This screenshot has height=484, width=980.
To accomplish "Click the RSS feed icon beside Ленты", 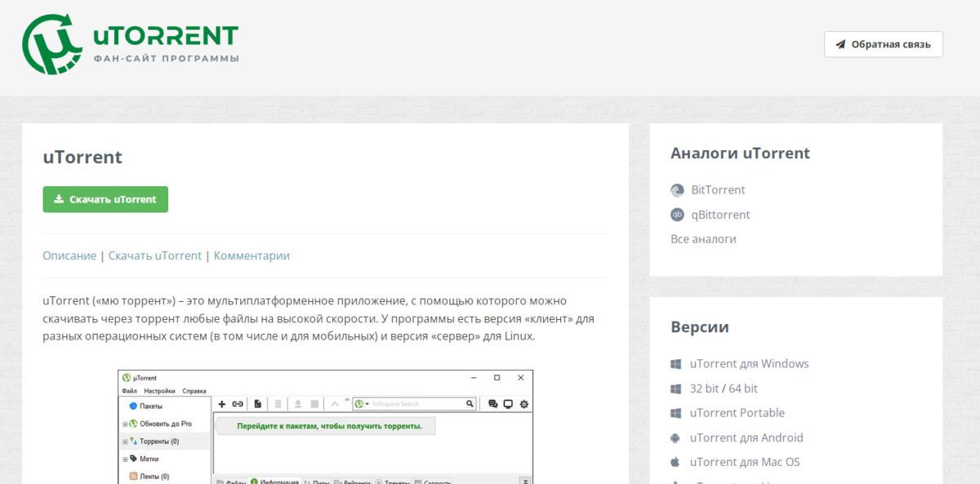I will point(133,476).
